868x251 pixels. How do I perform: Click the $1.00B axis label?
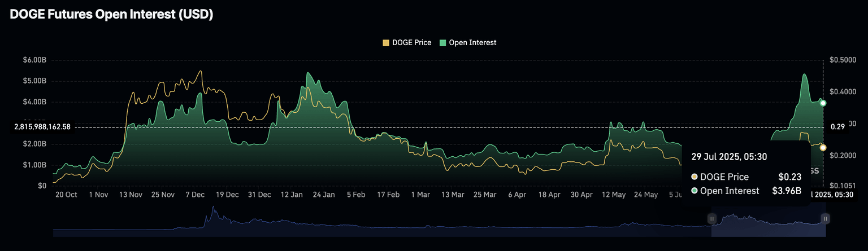coord(33,165)
